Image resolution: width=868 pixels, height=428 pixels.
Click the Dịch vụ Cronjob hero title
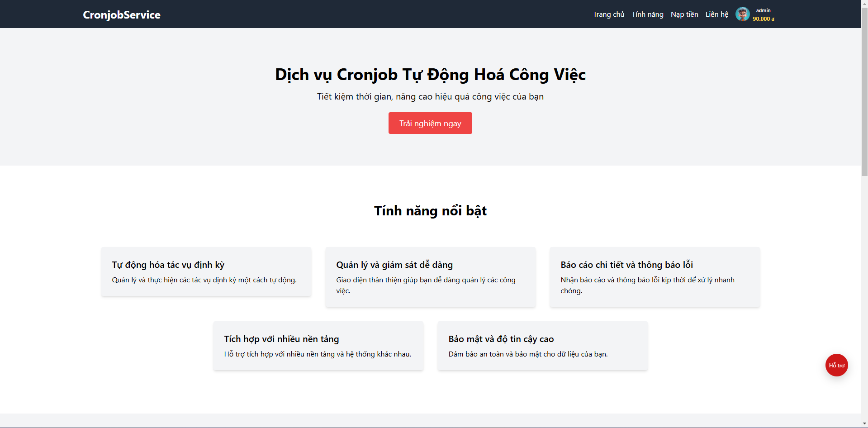coord(430,75)
